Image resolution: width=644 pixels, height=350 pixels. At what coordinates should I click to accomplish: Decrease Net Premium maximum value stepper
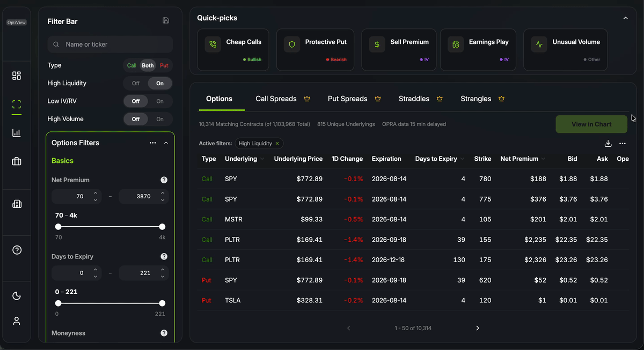(x=163, y=200)
